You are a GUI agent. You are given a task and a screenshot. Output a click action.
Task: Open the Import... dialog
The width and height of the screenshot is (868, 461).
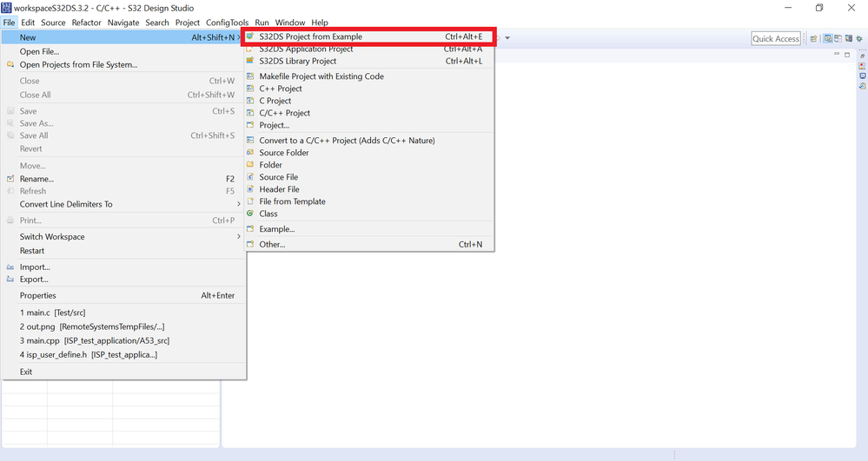coord(123,267)
